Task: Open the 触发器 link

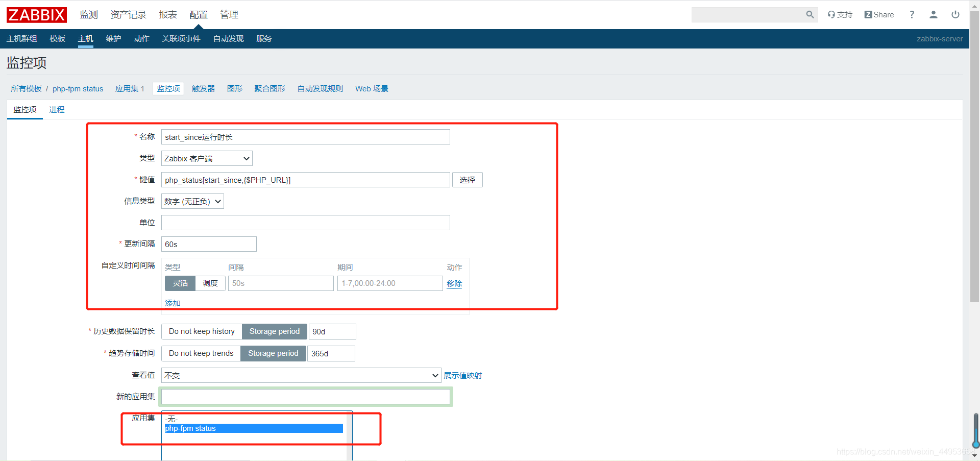Action: click(x=203, y=89)
